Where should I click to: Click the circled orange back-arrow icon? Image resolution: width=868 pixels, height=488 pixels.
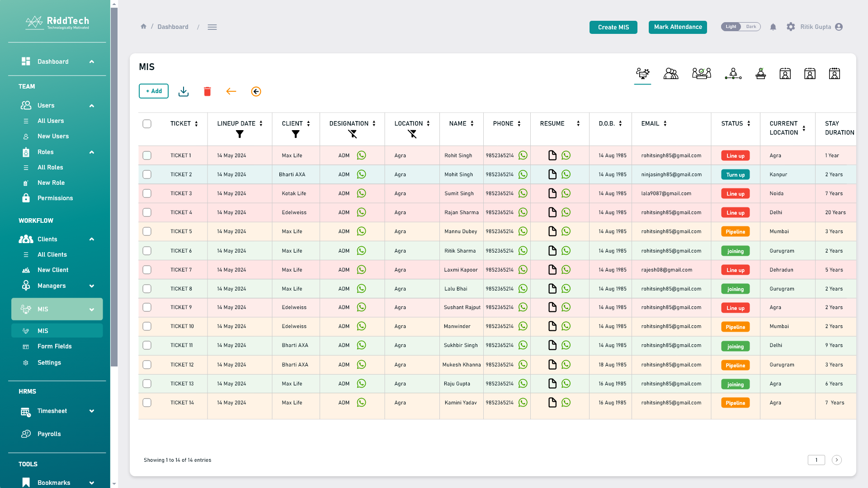tap(256, 92)
